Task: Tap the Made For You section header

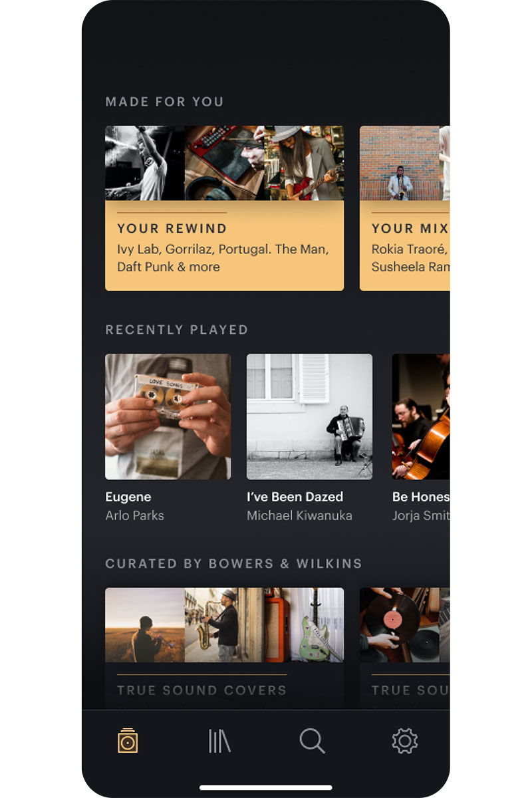Action: click(x=164, y=102)
